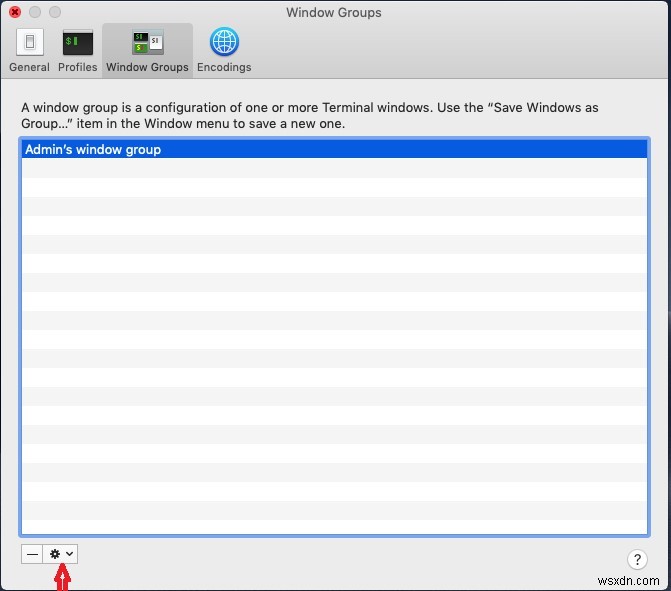Remove selected group with minus button
Image resolution: width=671 pixels, height=591 pixels.
tap(32, 554)
